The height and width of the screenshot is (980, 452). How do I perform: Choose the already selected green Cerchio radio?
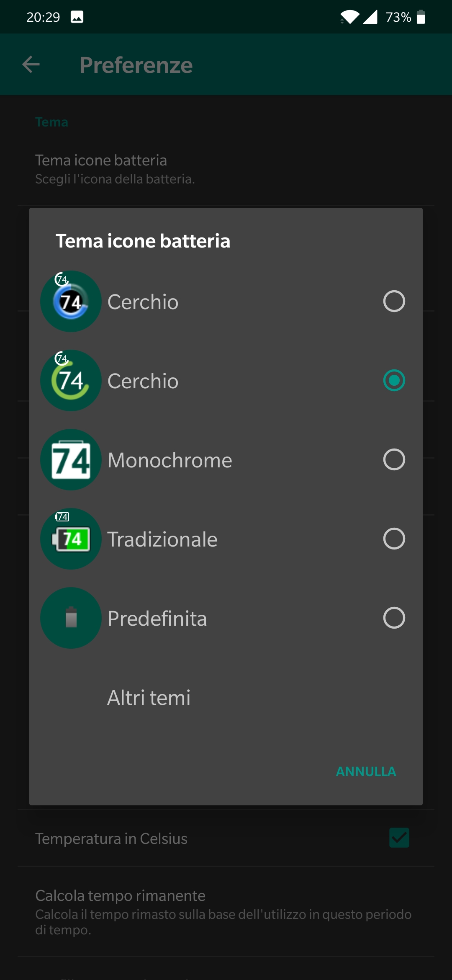tap(394, 381)
